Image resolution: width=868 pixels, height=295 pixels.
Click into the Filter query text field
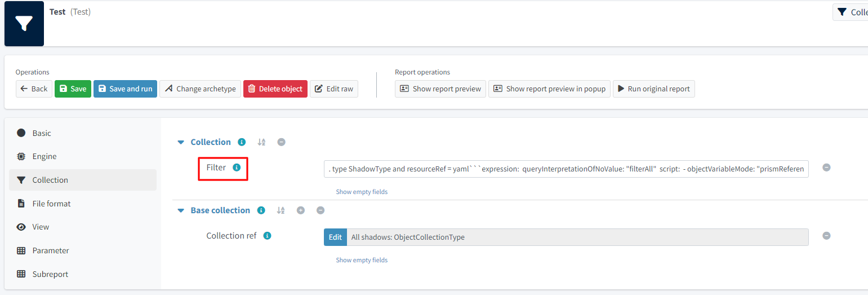click(x=566, y=169)
